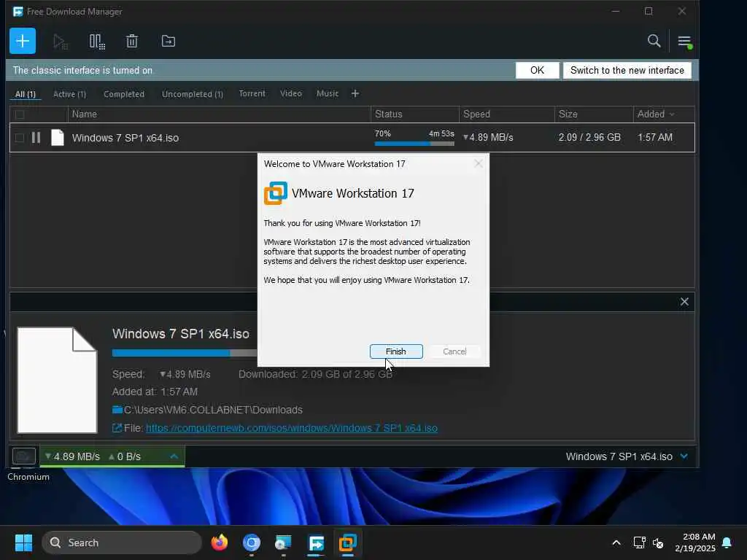Select the All (1) tab
The width and height of the screenshot is (747, 560).
26,94
